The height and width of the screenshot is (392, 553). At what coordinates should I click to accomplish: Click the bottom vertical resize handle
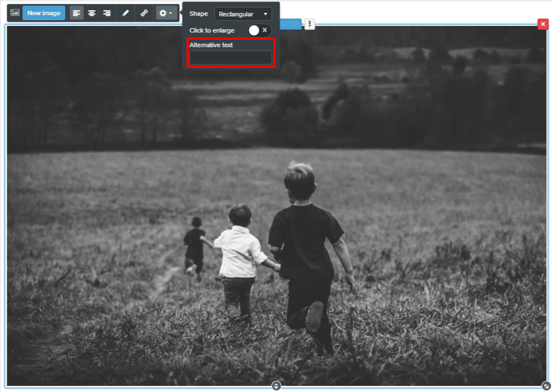tap(276, 385)
